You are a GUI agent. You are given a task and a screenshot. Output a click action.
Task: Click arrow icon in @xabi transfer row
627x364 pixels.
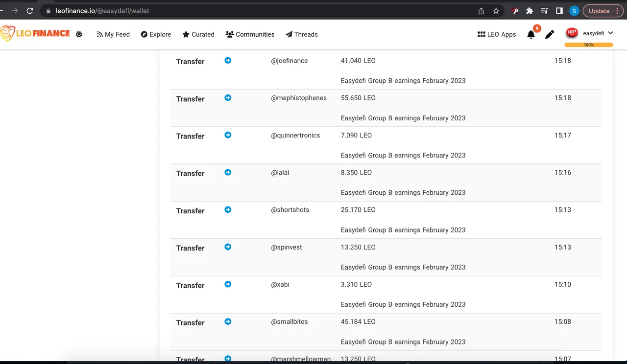point(228,284)
